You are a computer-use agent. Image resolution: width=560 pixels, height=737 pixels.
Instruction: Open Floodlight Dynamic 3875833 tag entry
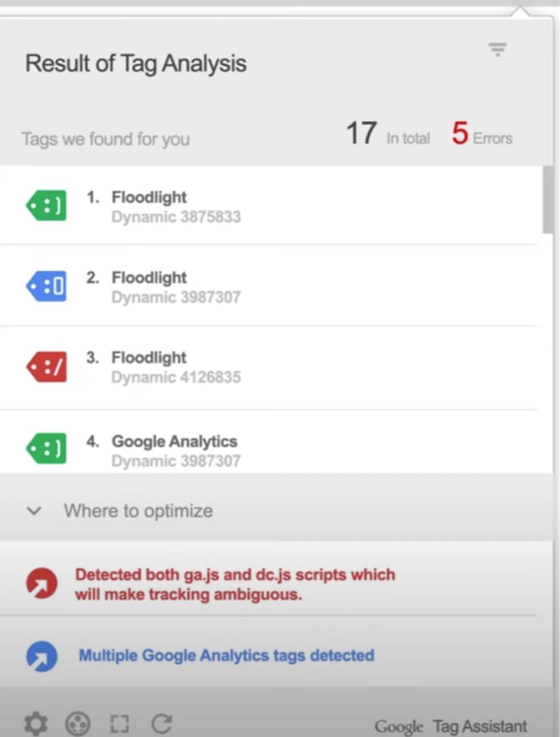pos(269,205)
